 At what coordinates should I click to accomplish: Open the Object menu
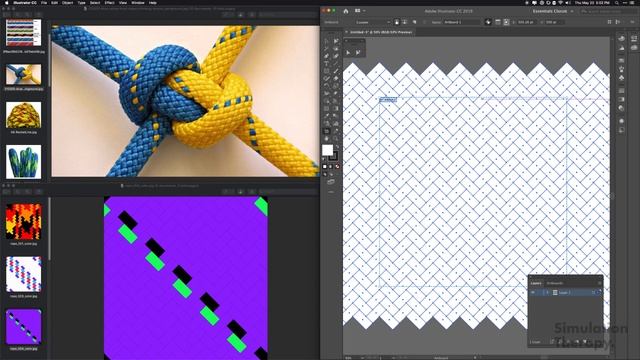(x=67, y=2)
